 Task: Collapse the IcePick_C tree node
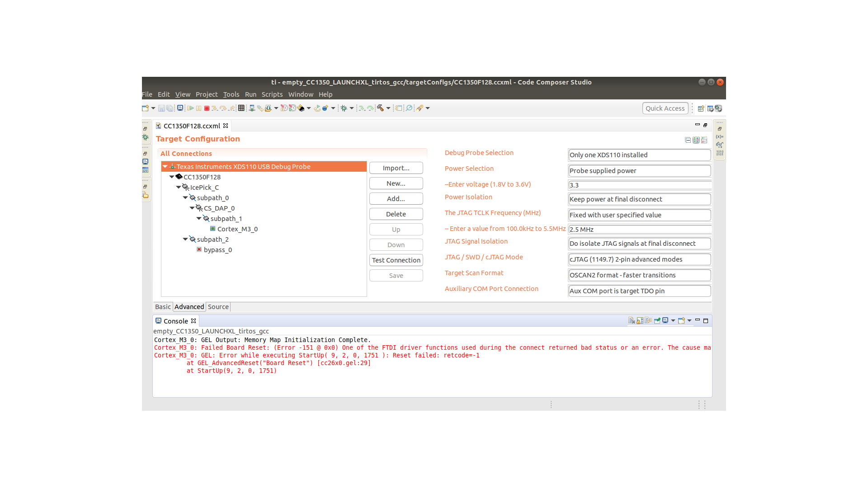179,187
